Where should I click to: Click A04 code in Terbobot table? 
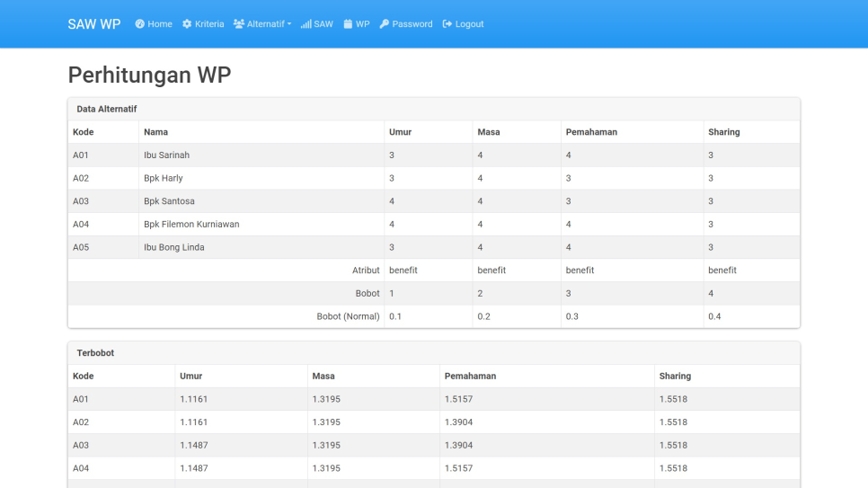[x=81, y=468]
